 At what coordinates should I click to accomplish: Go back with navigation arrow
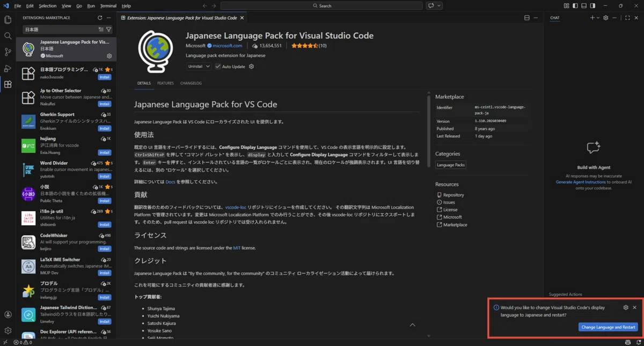pyautogui.click(x=204, y=6)
